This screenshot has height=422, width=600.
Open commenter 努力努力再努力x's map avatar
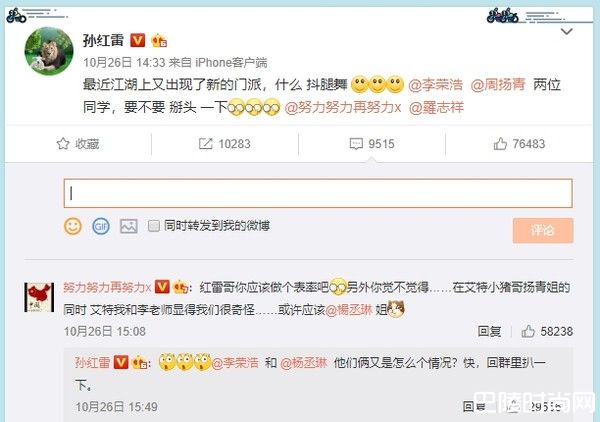39,297
